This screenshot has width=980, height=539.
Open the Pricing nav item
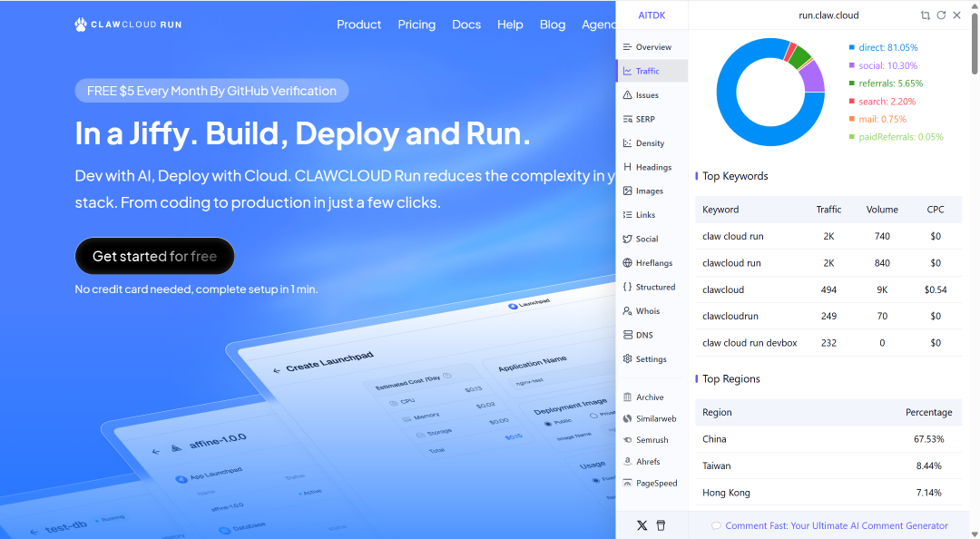pyautogui.click(x=416, y=24)
